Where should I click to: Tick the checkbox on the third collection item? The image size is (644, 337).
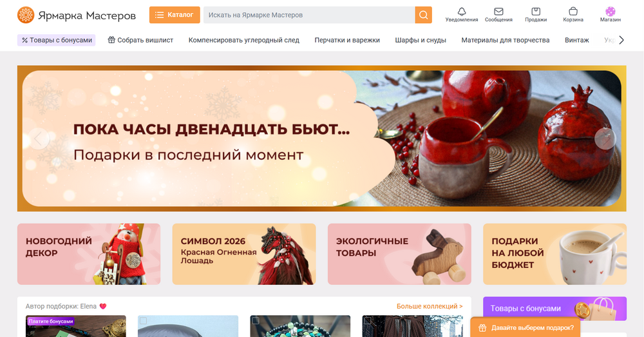(256, 320)
